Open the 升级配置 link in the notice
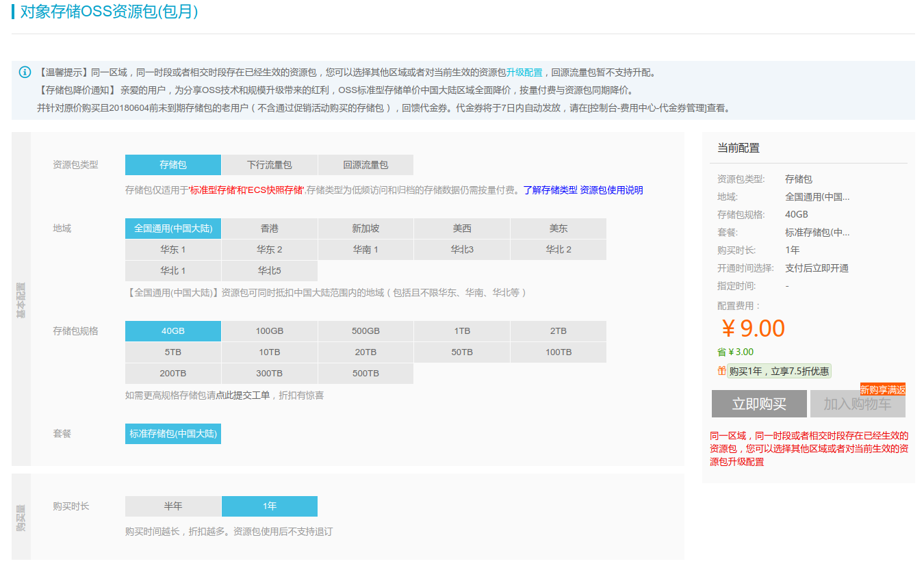The height and width of the screenshot is (570, 924). pos(524,73)
